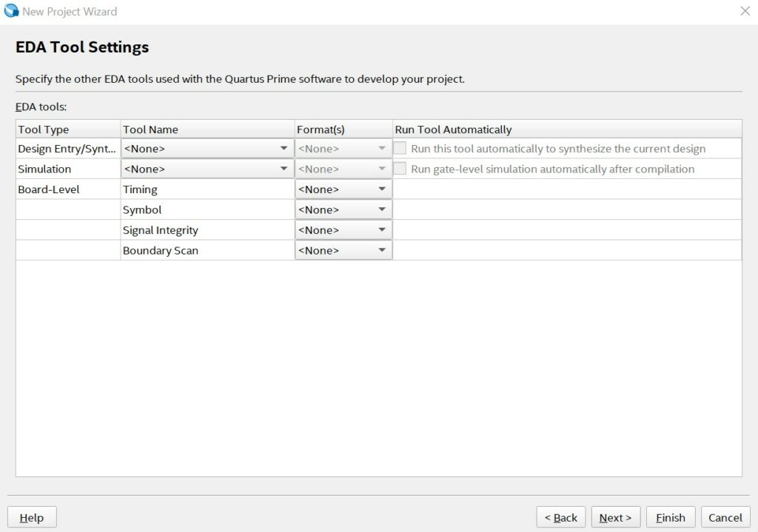Click Finish to complete the wizard

click(x=670, y=517)
